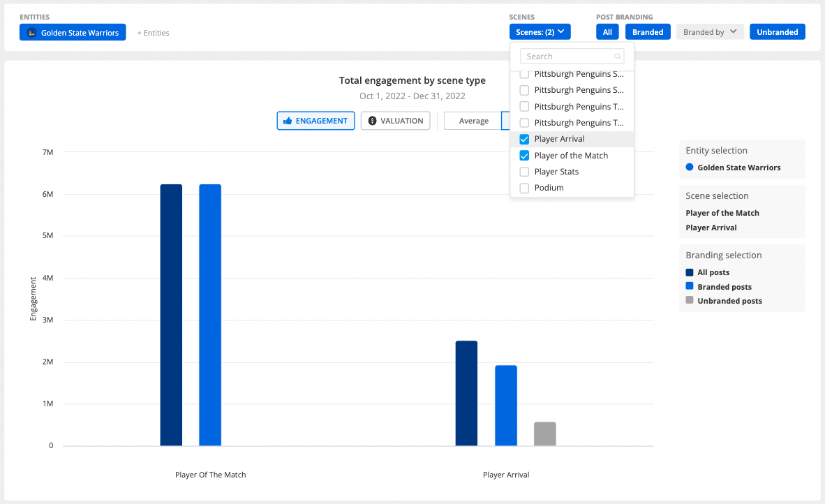
Task: Click the Golden State Warriors team logo icon
Action: (29, 32)
